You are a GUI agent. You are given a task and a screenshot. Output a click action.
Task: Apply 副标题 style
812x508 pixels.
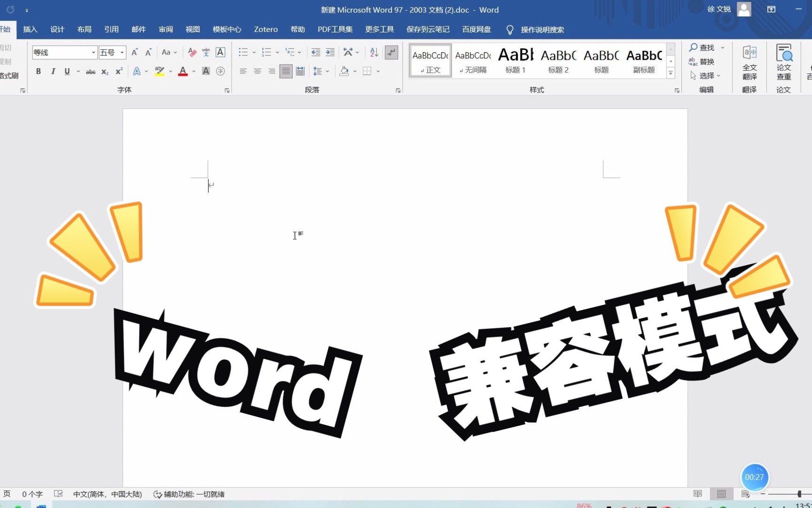coord(644,61)
